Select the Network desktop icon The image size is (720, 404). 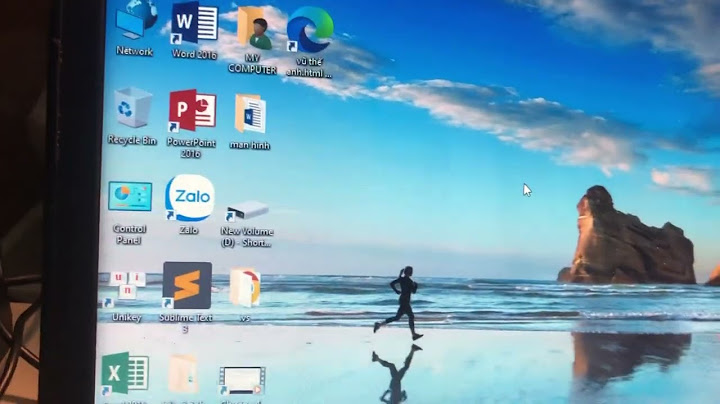coord(135,21)
